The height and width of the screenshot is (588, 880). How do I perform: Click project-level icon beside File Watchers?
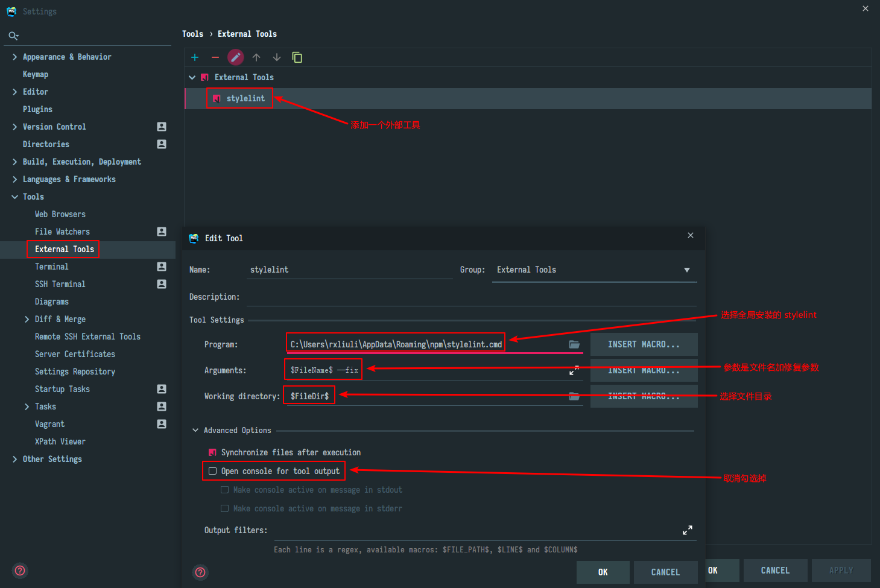162,232
